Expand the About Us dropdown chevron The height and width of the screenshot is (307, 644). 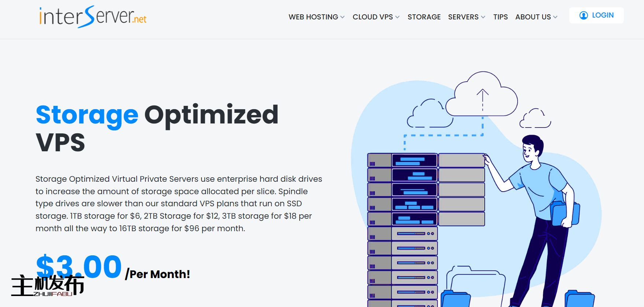coord(555,17)
